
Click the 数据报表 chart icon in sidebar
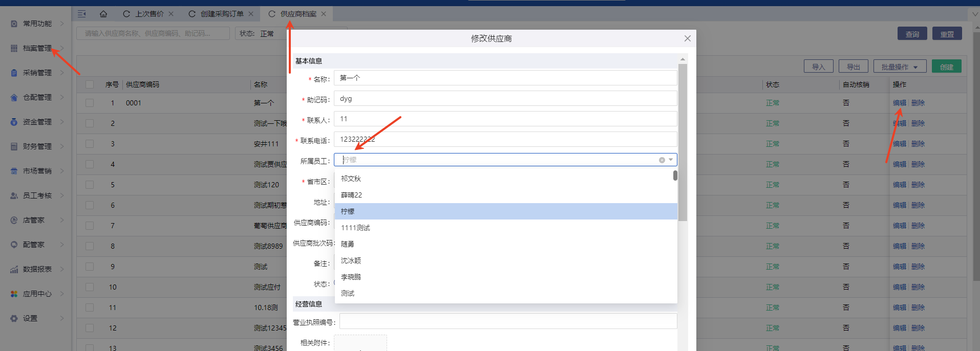pyautogui.click(x=14, y=269)
